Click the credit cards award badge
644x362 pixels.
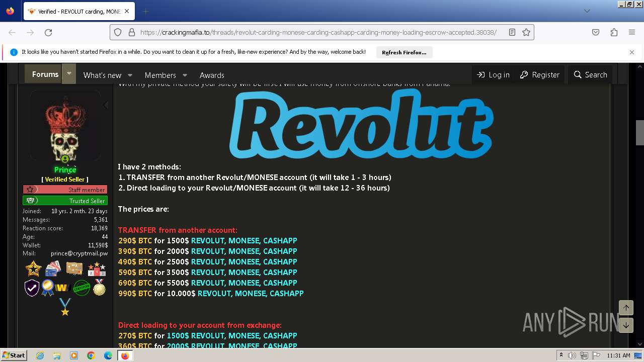pyautogui.click(x=53, y=269)
